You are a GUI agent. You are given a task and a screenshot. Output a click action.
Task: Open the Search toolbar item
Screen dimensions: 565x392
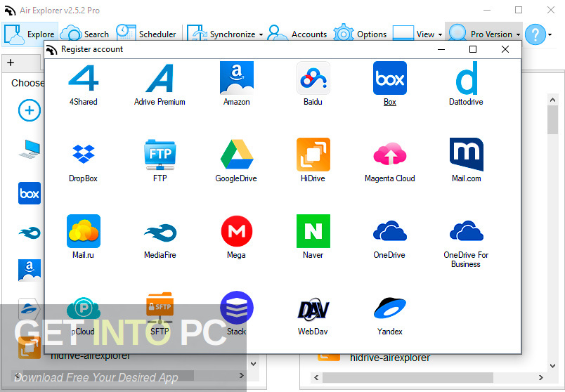pyautogui.click(x=84, y=34)
